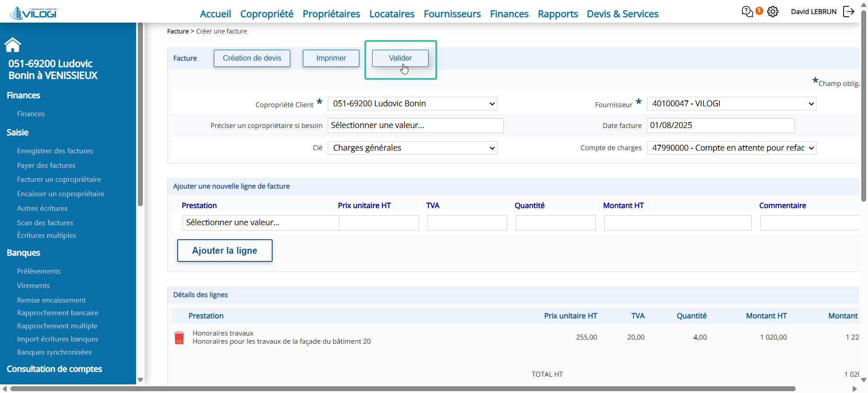Open Rapprochement bancaire link
Image resolution: width=868 pixels, height=393 pixels.
pos(58,313)
